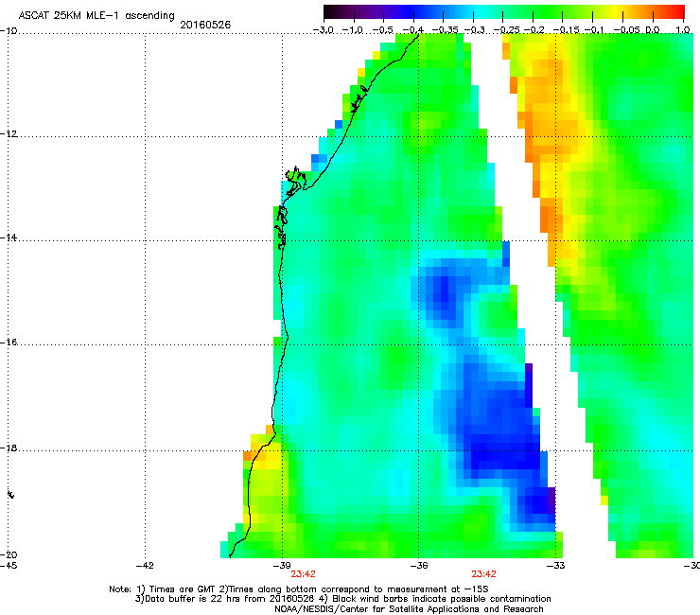
Task: Click the "ASCAT 25KM MLE-1 ascending" title
Action: click(96, 16)
